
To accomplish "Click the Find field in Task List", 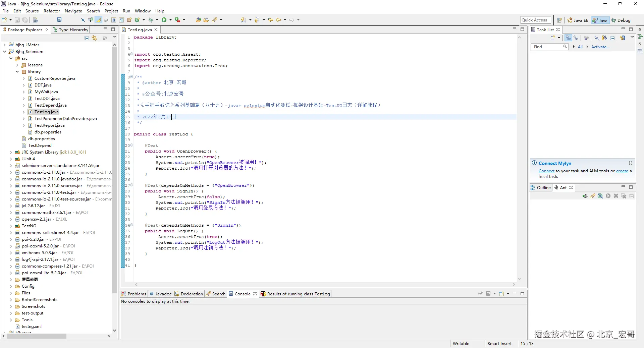I will tap(549, 47).
